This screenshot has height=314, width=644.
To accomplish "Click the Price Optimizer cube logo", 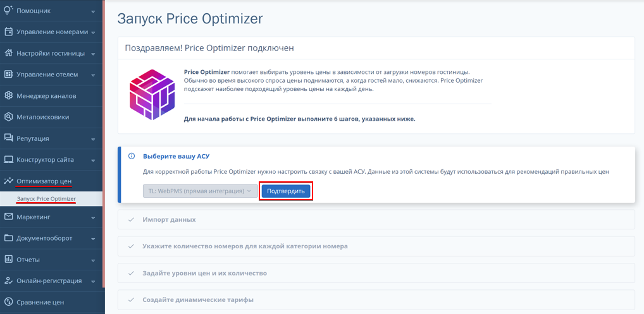I will tap(152, 94).
